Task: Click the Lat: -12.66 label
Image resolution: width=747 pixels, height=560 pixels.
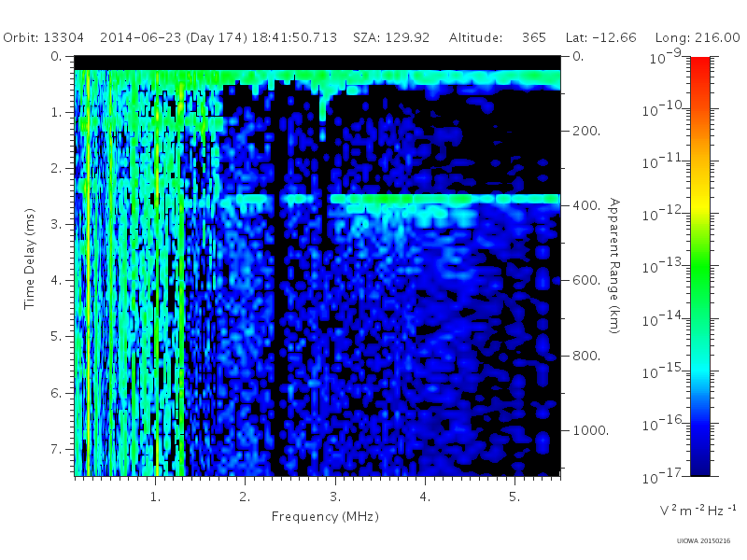Action: pyautogui.click(x=600, y=37)
